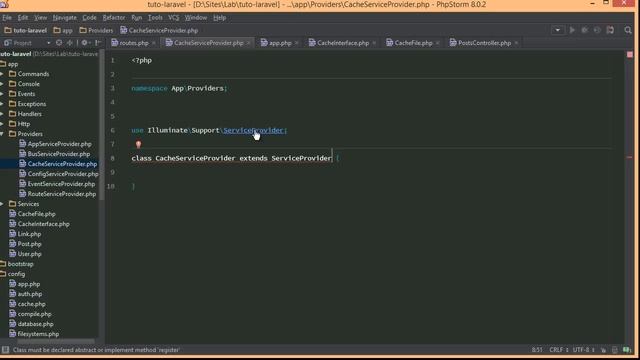This screenshot has width=640, height=360.
Task: Click the lock read-only status icon
Action: coord(603,350)
